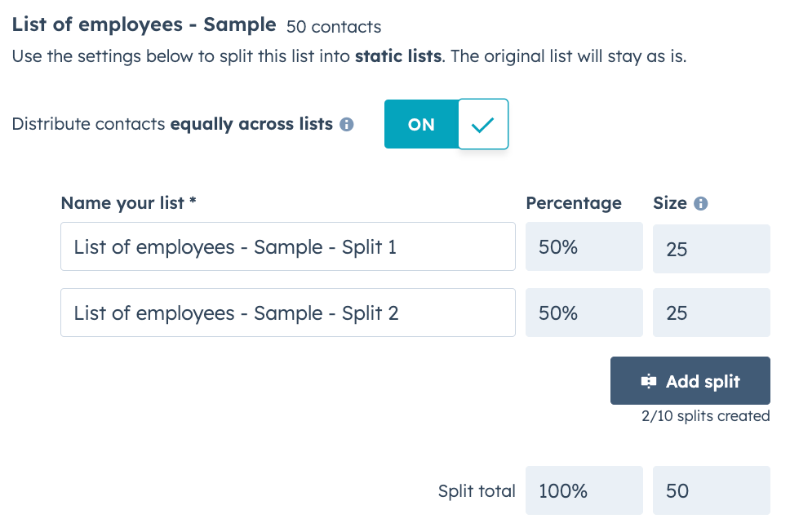This screenshot has height=532, width=790.
Task: Click the Size field showing 25 for Split 1
Action: [x=711, y=246]
